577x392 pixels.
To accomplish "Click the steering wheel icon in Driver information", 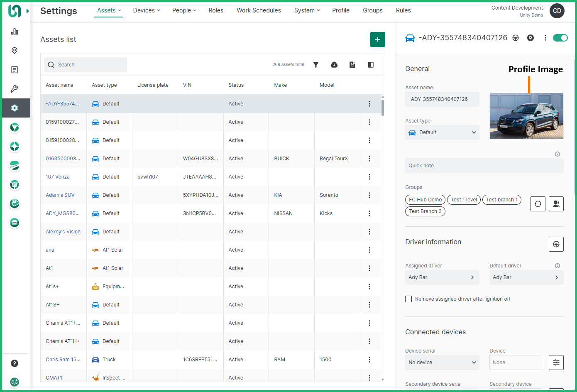I will coord(556,244).
